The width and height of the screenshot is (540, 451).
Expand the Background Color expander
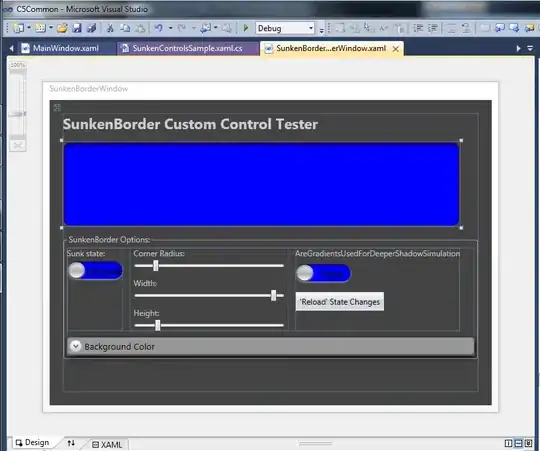(75, 346)
